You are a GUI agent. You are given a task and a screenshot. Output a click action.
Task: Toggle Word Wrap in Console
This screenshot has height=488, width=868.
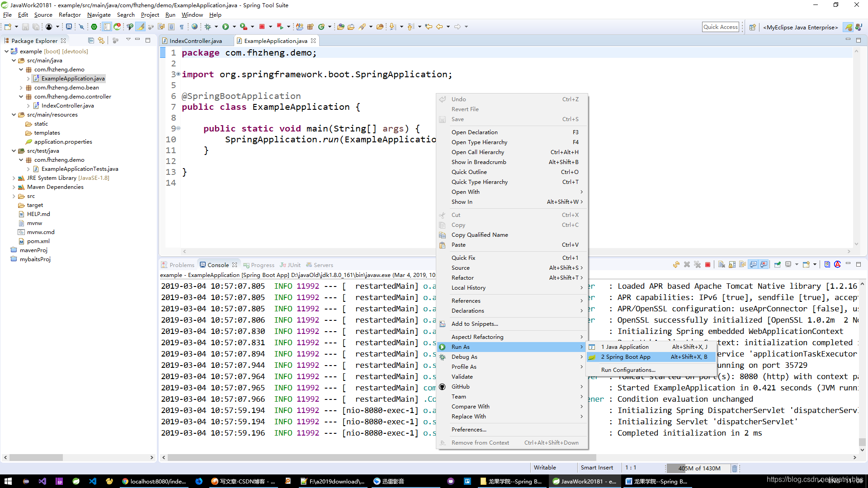[742, 265]
